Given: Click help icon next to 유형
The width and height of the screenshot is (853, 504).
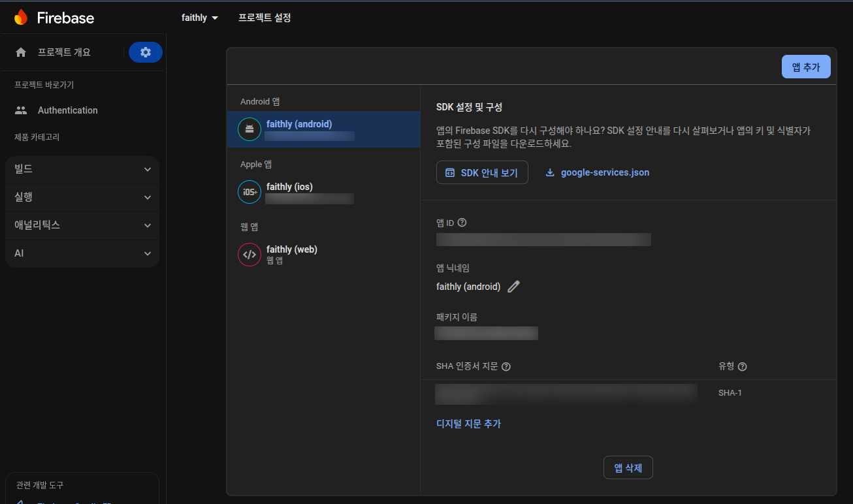Looking at the screenshot, I should pos(742,366).
